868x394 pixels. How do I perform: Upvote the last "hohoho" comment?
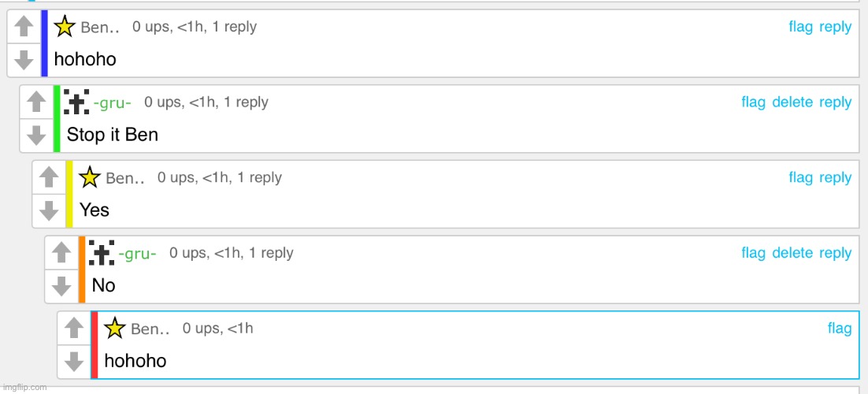click(x=74, y=328)
